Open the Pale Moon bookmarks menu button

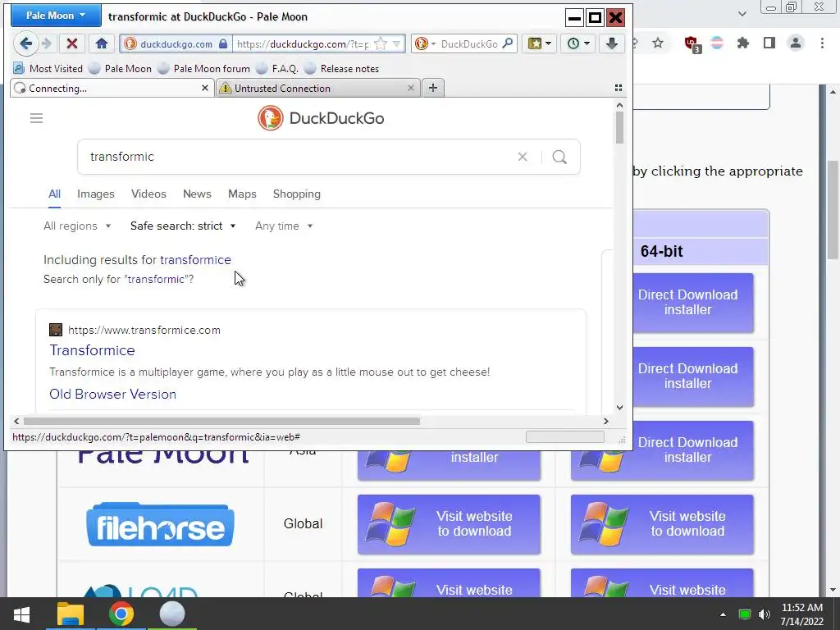[540, 44]
